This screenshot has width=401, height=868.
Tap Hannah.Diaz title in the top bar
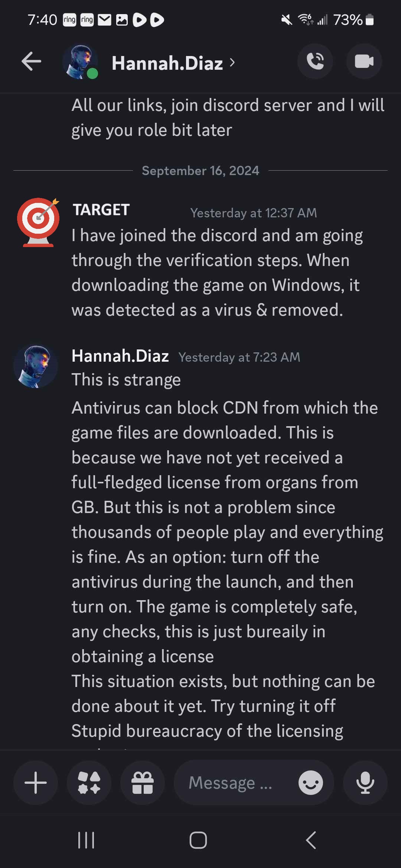pyautogui.click(x=167, y=63)
